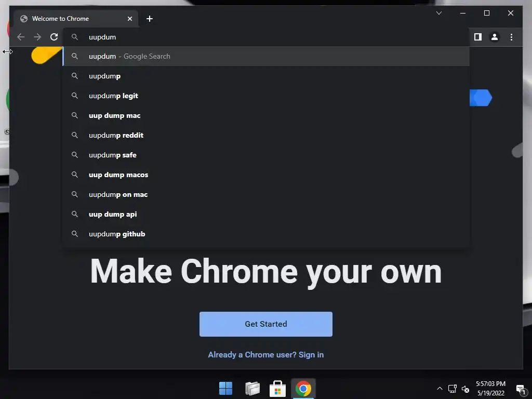Click the muted volume tray icon

[x=465, y=389]
